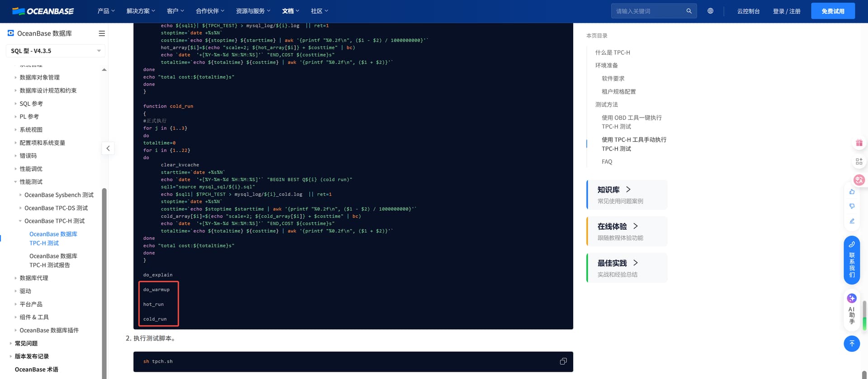
Task: Open the 社区 menu
Action: pos(320,11)
